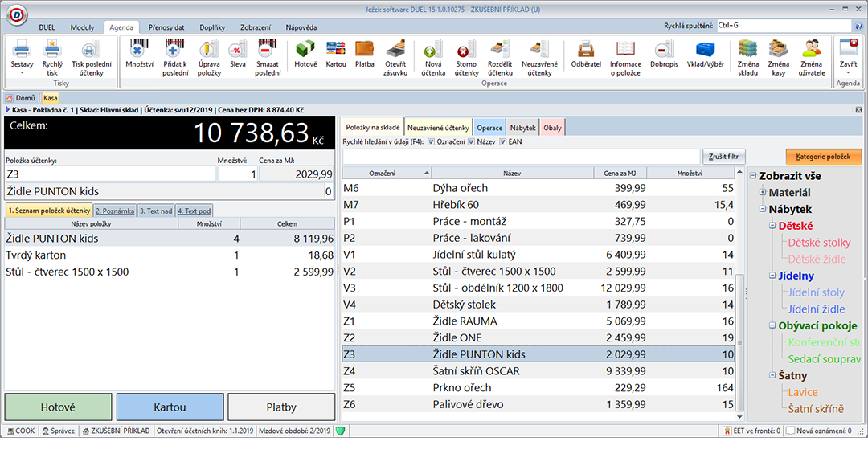Click the green shield status bar icon

click(341, 431)
